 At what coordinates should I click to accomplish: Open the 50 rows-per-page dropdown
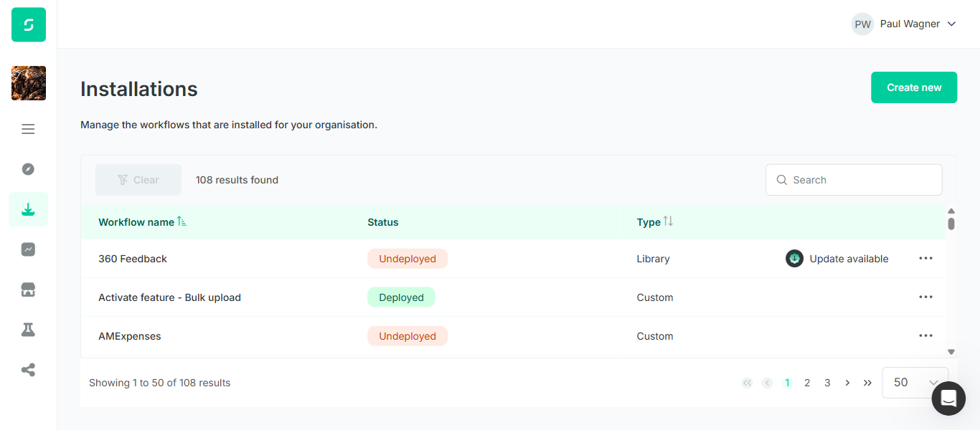click(915, 383)
